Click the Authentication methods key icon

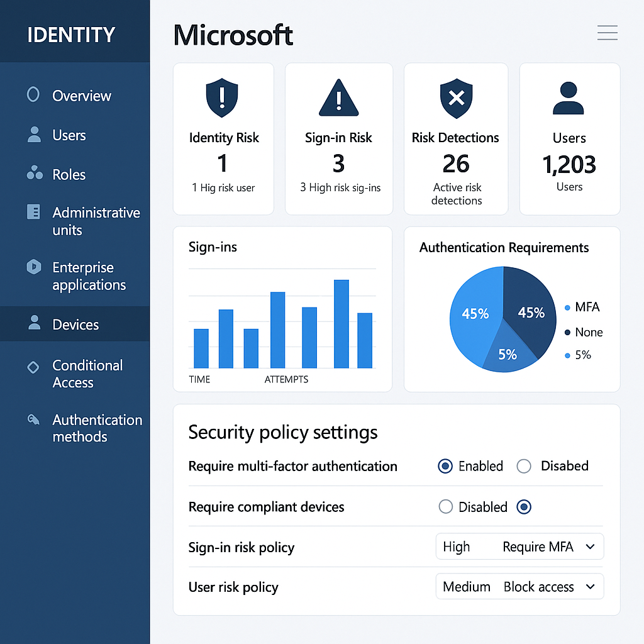coord(33,419)
